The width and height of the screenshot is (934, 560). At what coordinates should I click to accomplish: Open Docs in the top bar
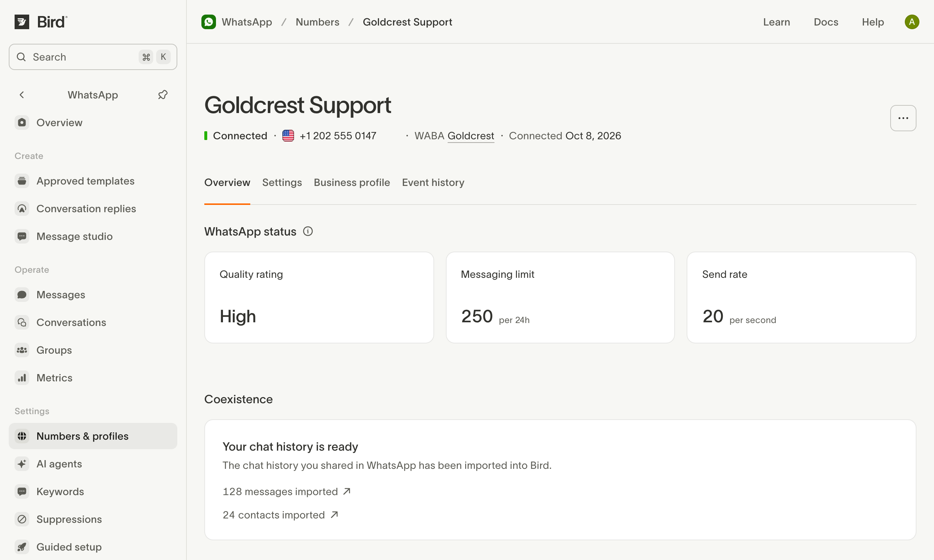(x=826, y=22)
